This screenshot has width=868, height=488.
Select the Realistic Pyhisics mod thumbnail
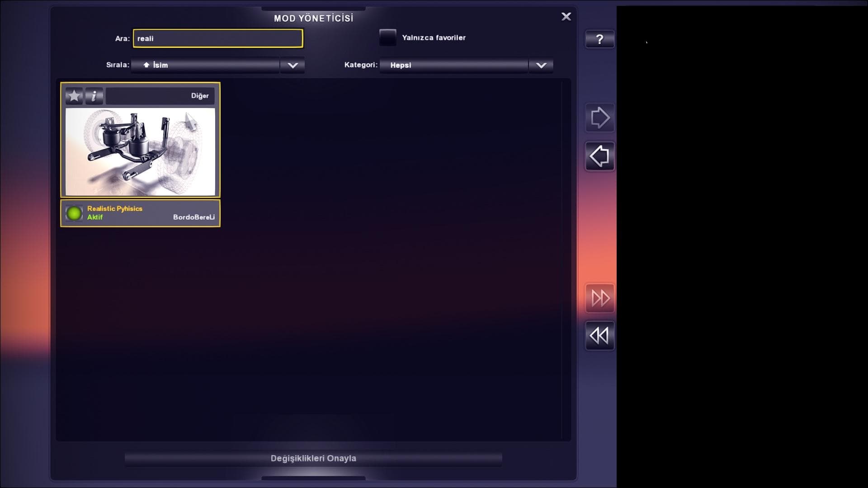click(x=140, y=152)
